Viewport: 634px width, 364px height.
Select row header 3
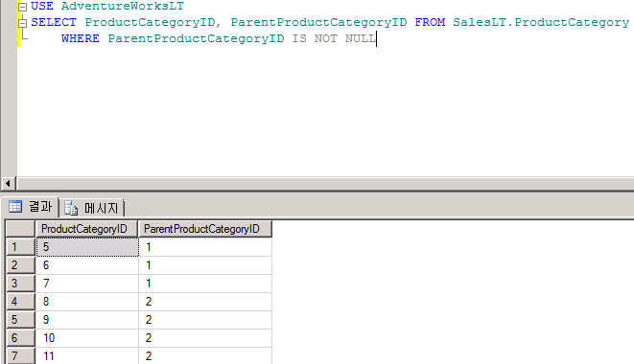coord(20,284)
